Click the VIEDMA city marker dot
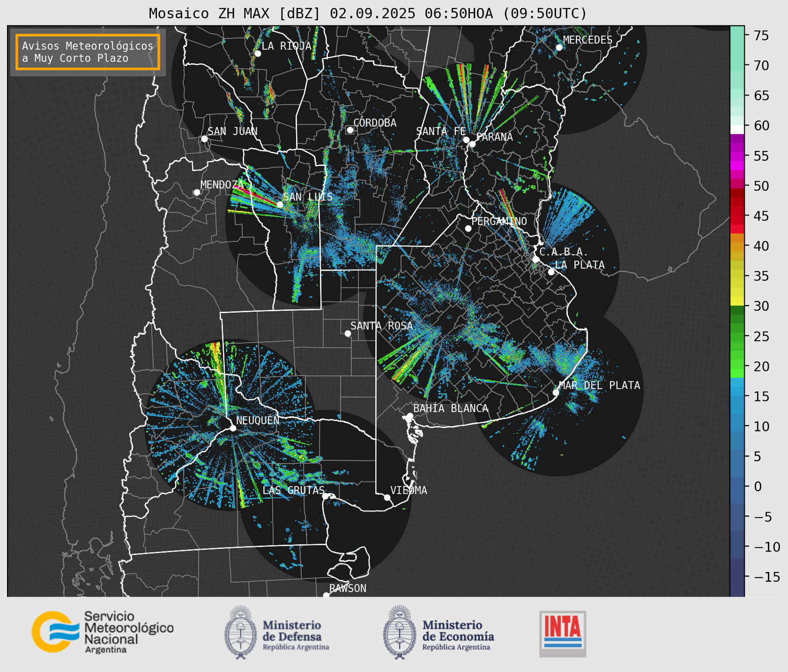Screen dimensions: 788x672 387,497
